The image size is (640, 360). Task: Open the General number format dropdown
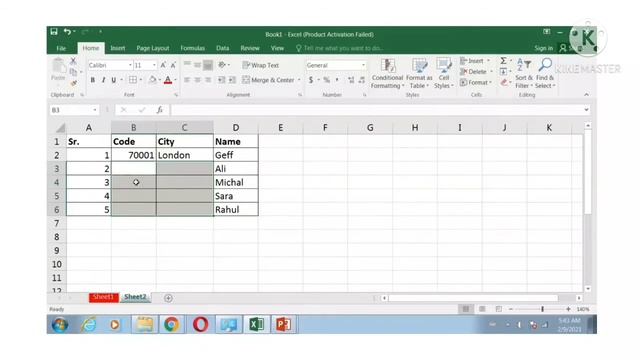[363, 65]
